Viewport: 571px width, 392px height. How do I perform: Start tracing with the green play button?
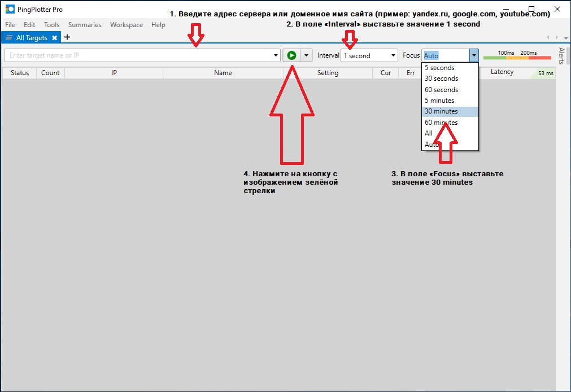click(x=291, y=55)
